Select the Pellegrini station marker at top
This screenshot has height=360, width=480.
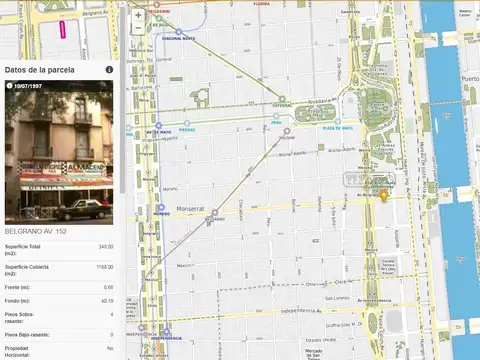[x=157, y=5]
